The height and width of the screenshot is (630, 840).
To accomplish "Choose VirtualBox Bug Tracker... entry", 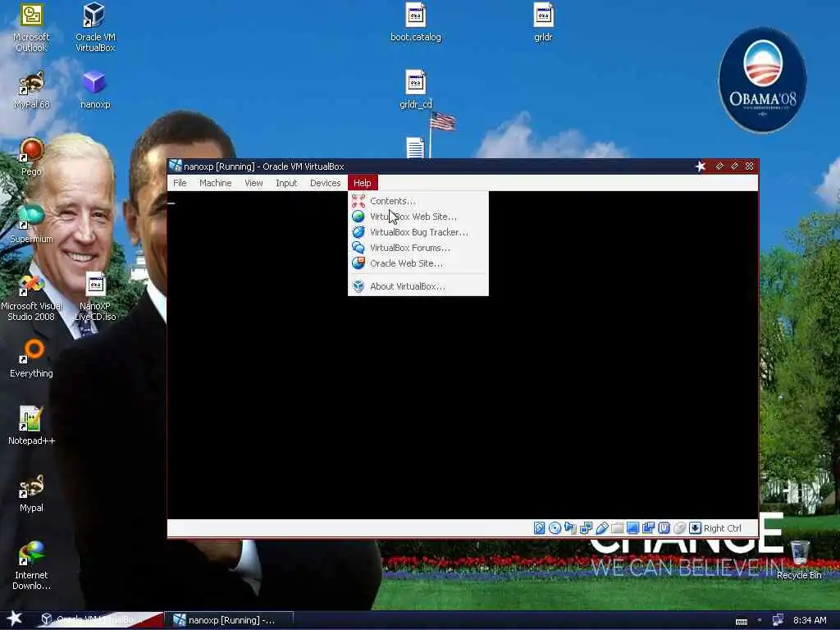I will (418, 232).
